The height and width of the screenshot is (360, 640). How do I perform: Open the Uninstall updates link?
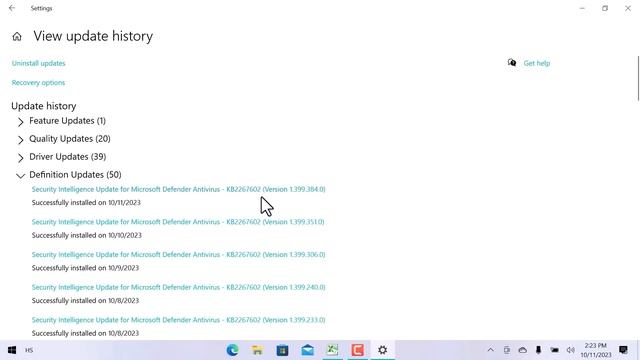click(38, 63)
